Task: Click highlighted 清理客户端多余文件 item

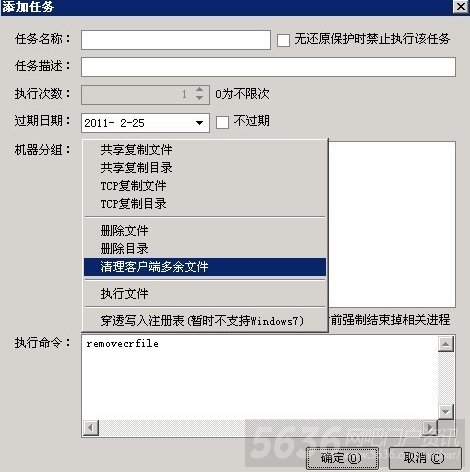Action: coord(205,267)
